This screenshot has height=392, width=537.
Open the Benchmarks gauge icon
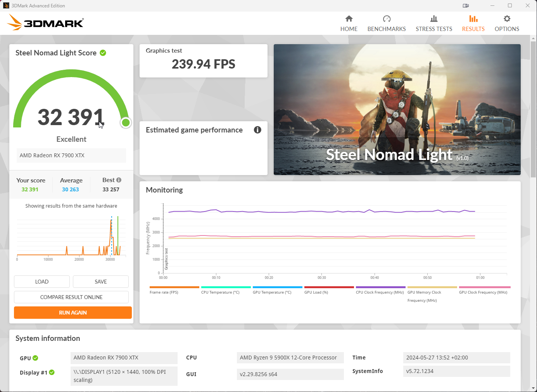click(387, 19)
